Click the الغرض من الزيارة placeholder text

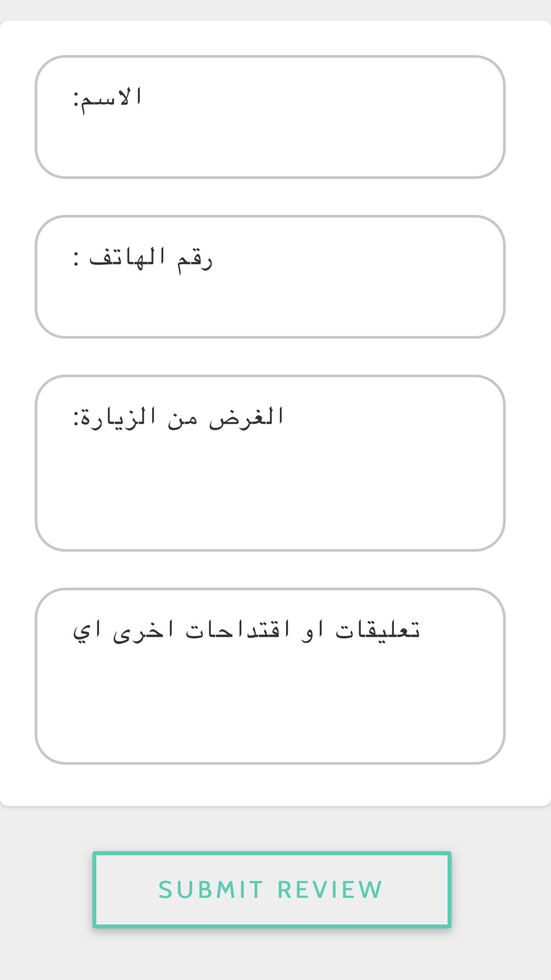(179, 417)
